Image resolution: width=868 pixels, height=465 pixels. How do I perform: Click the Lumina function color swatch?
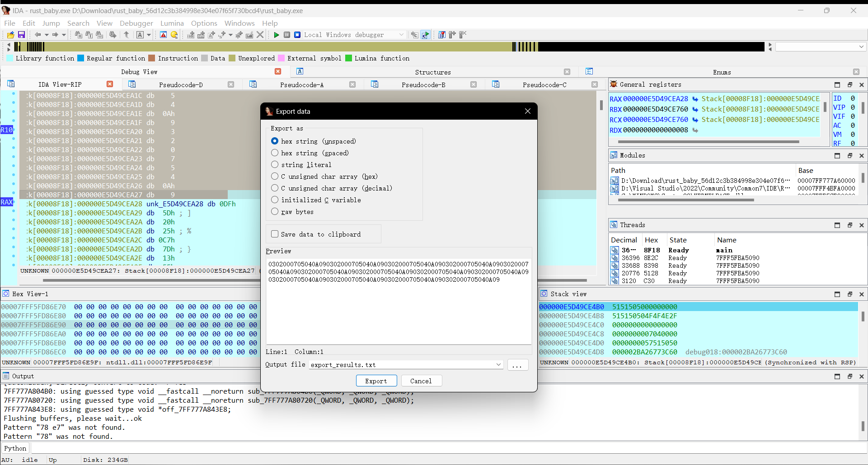(x=348, y=58)
